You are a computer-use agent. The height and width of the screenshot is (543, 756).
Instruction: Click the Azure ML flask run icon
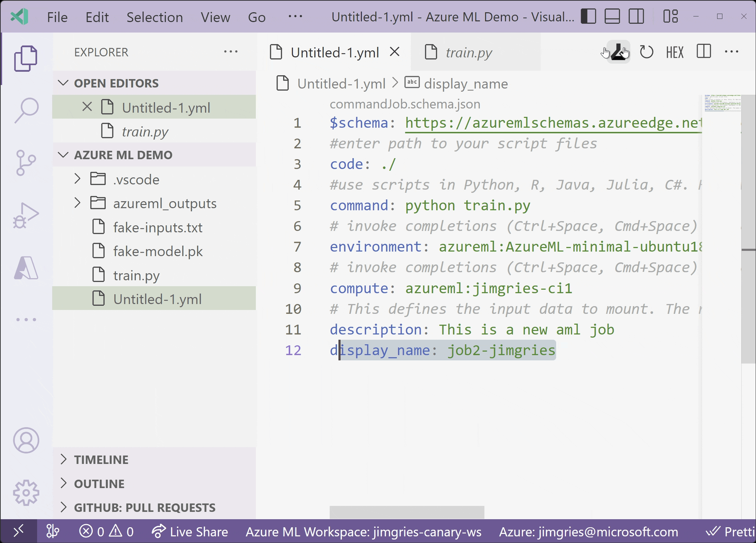click(618, 52)
